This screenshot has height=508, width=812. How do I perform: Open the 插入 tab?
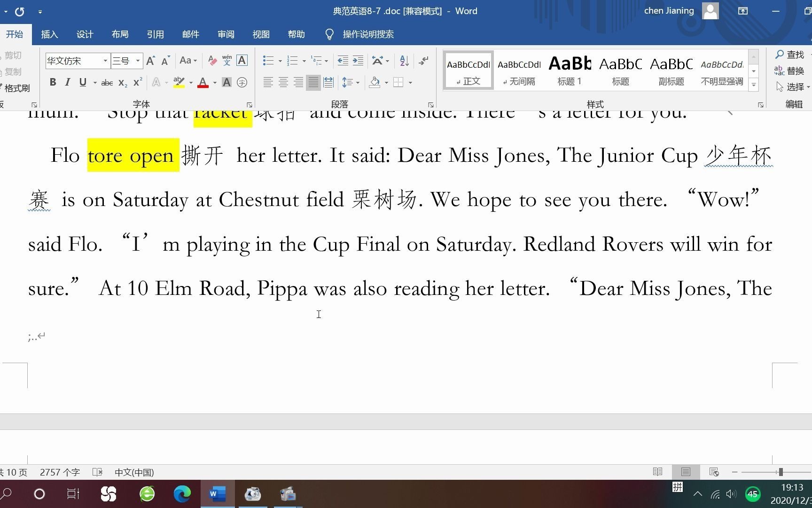[x=49, y=34]
